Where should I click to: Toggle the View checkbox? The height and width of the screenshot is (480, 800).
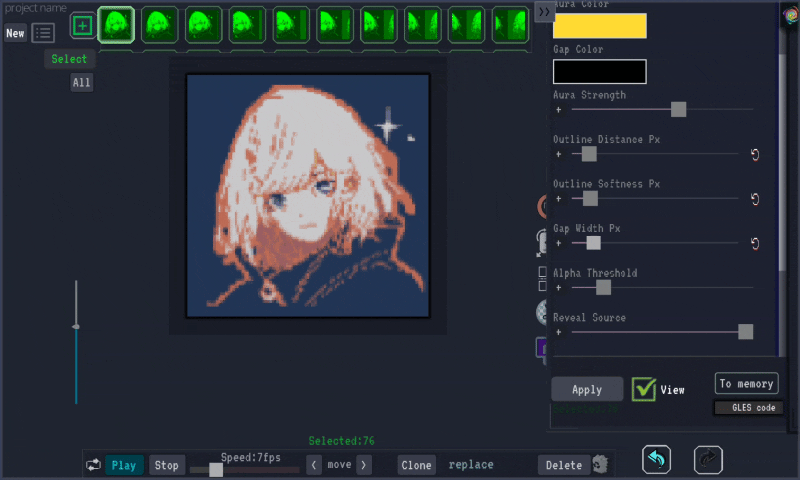pyautogui.click(x=643, y=389)
